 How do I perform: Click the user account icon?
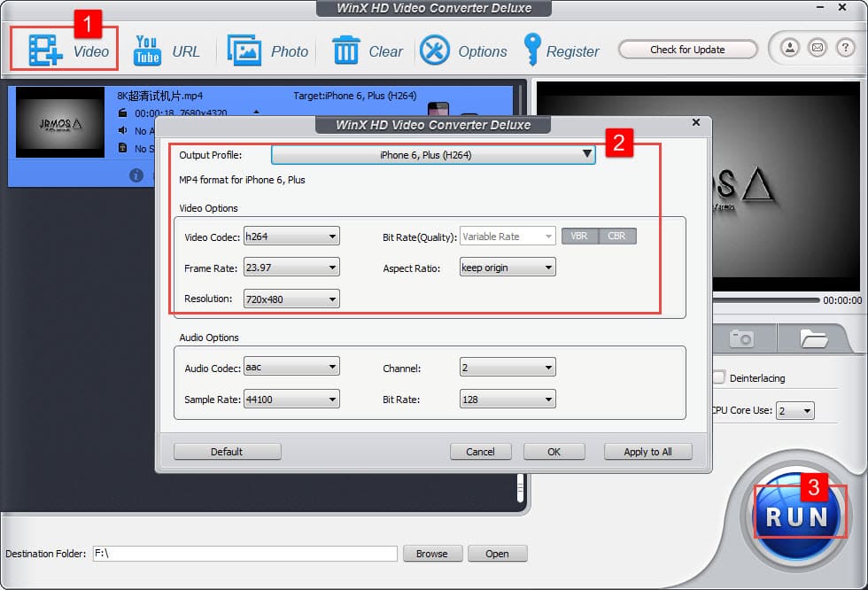[x=790, y=49]
